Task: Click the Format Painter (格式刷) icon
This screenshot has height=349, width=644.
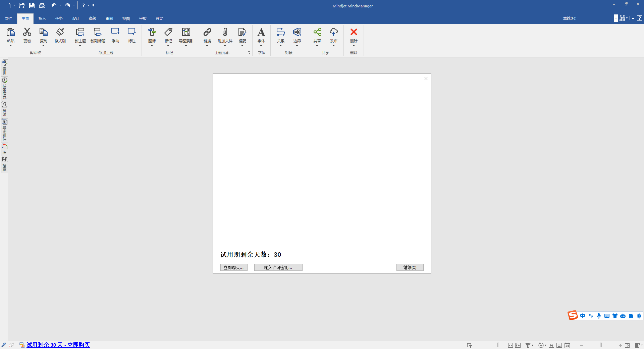Action: pyautogui.click(x=60, y=32)
